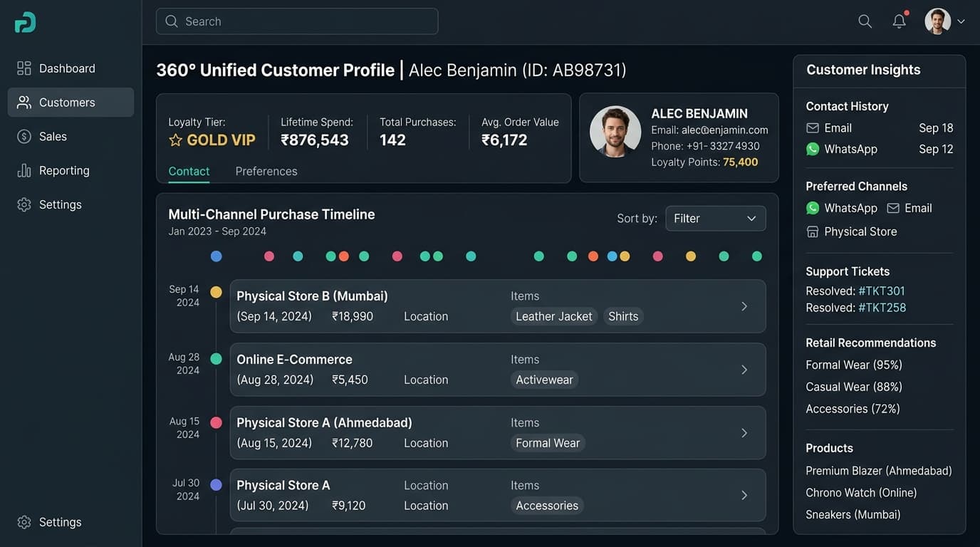Click the user avatar in the top bar
This screenshot has height=547, width=980.
938,21
